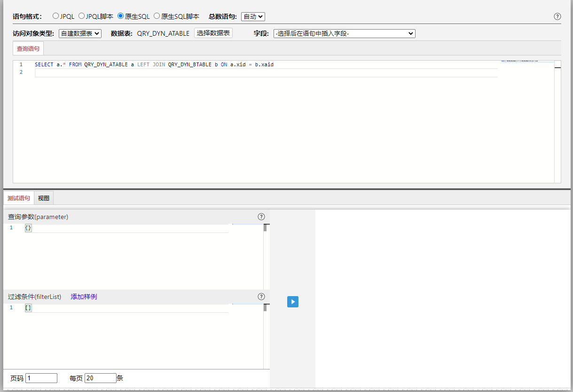Open help icon next to 总数语句 row
Screen dimensions: 573x392
coord(557,16)
